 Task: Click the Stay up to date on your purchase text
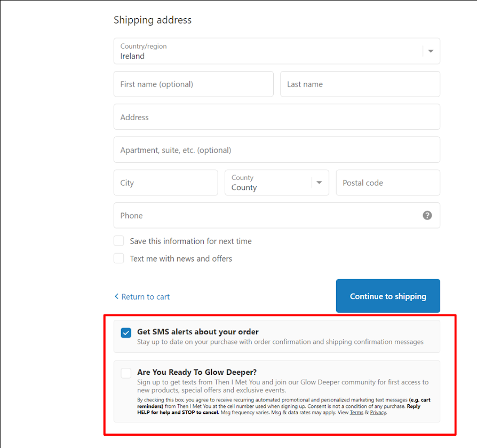click(x=280, y=342)
